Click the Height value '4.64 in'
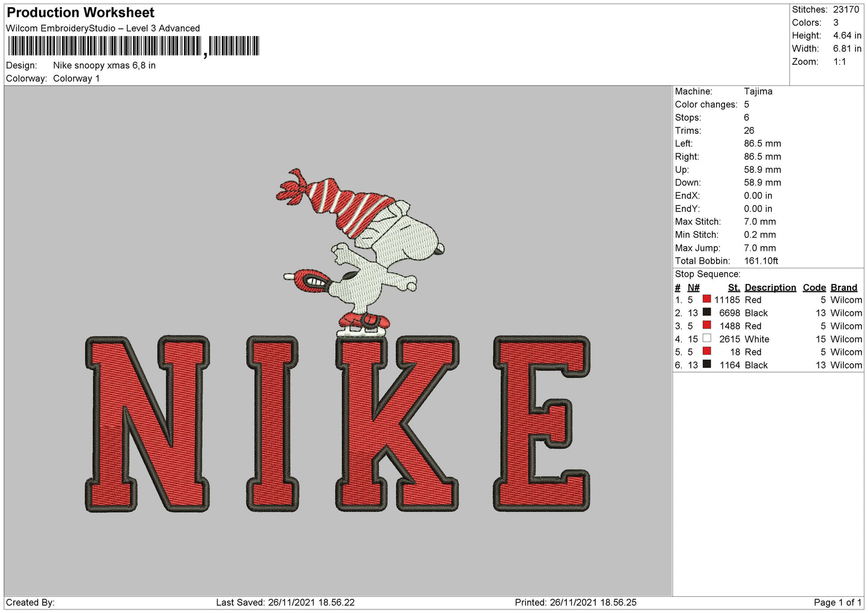Viewport: 868px width, 613px height. (x=847, y=36)
